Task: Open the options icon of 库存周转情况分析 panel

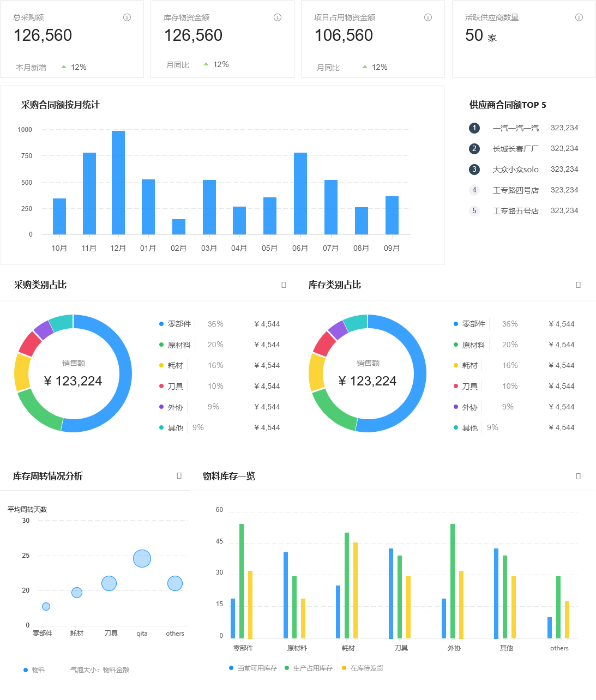Action: 179,476
